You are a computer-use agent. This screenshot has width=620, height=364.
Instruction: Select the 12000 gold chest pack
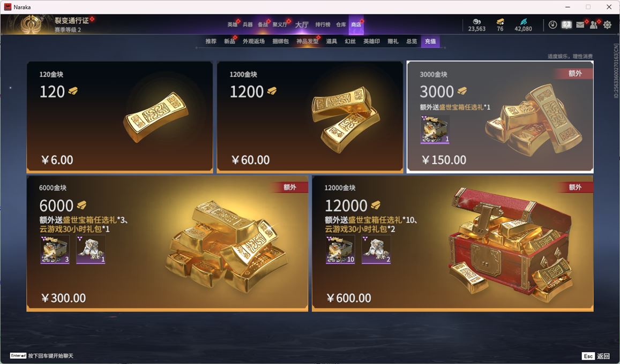(453, 244)
